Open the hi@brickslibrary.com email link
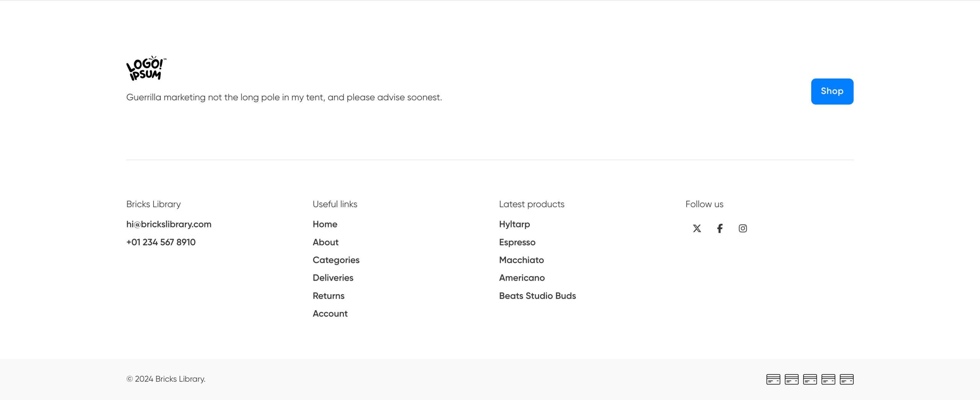 tap(169, 224)
